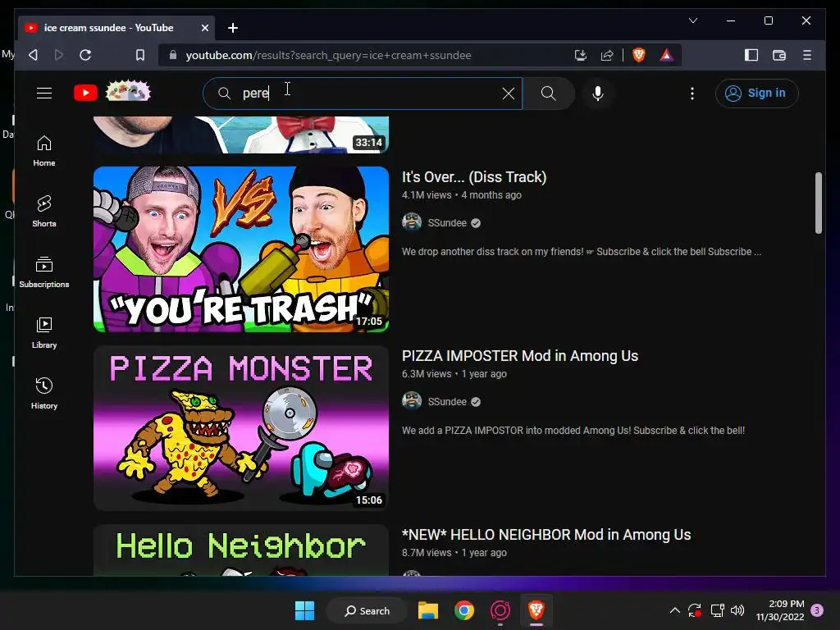The height and width of the screenshot is (630, 840).
Task: Open the It's Over... (Diss Track) title
Action: [x=474, y=177]
